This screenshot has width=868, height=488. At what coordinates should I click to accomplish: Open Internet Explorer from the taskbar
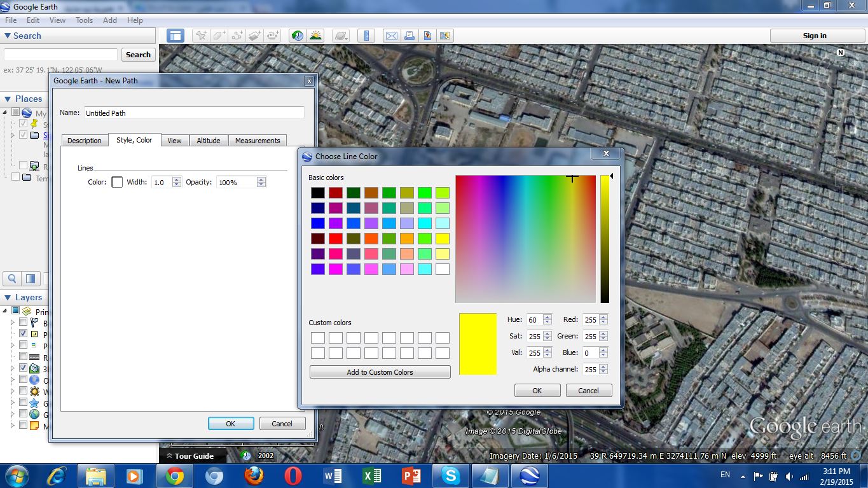coord(57,476)
